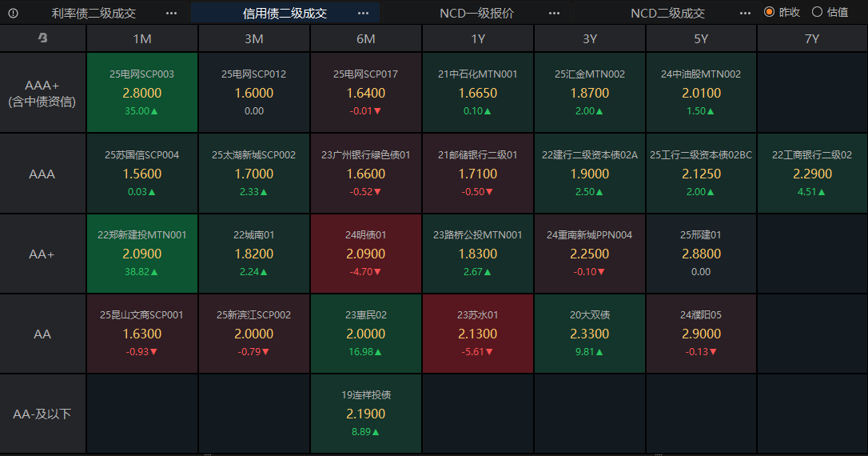The height and width of the screenshot is (456, 868).
Task: Open more options next to NCD二级成交
Action: click(x=745, y=14)
